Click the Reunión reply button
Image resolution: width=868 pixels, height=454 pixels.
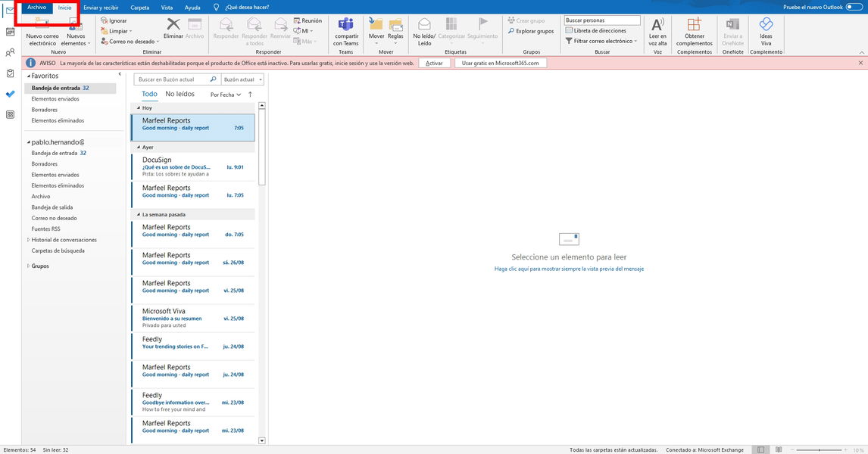click(x=308, y=21)
